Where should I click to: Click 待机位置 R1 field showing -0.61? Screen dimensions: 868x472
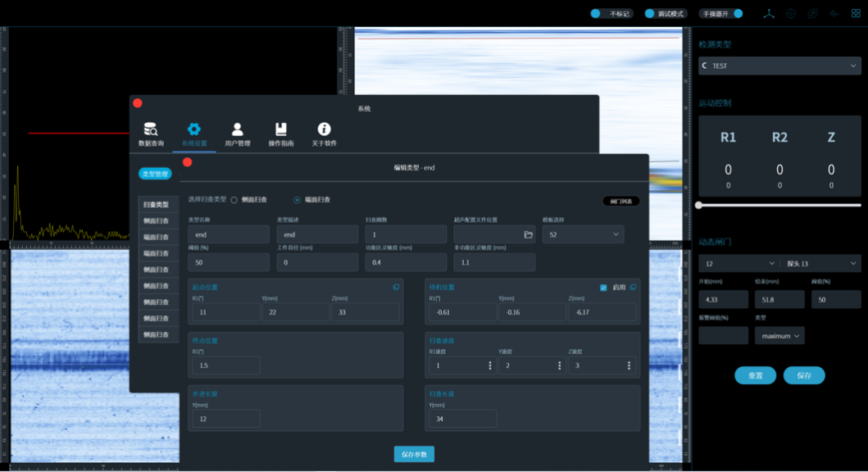463,312
